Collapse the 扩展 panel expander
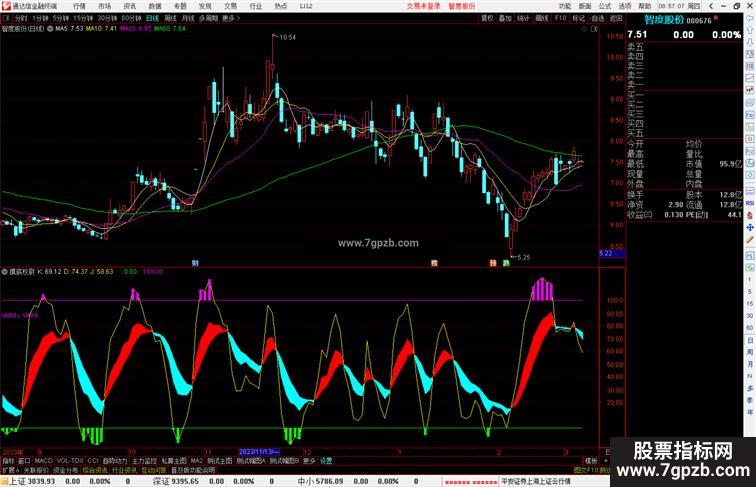The width and height of the screenshot is (756, 487). tap(10, 470)
